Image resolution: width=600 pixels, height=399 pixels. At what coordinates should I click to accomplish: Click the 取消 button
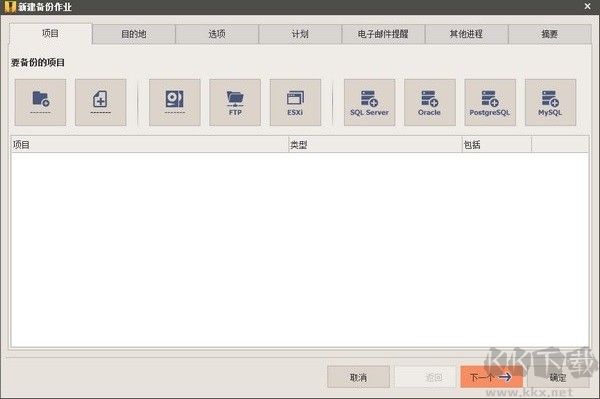pos(359,377)
